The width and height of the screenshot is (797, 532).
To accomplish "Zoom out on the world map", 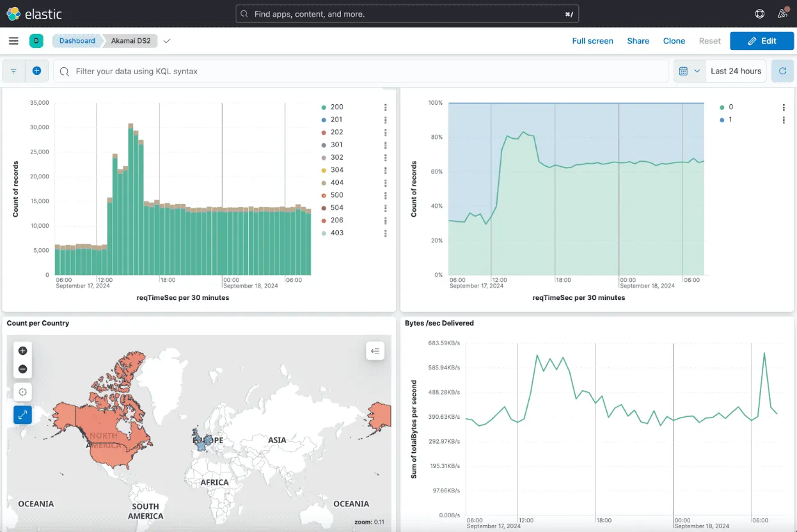I will [22, 369].
